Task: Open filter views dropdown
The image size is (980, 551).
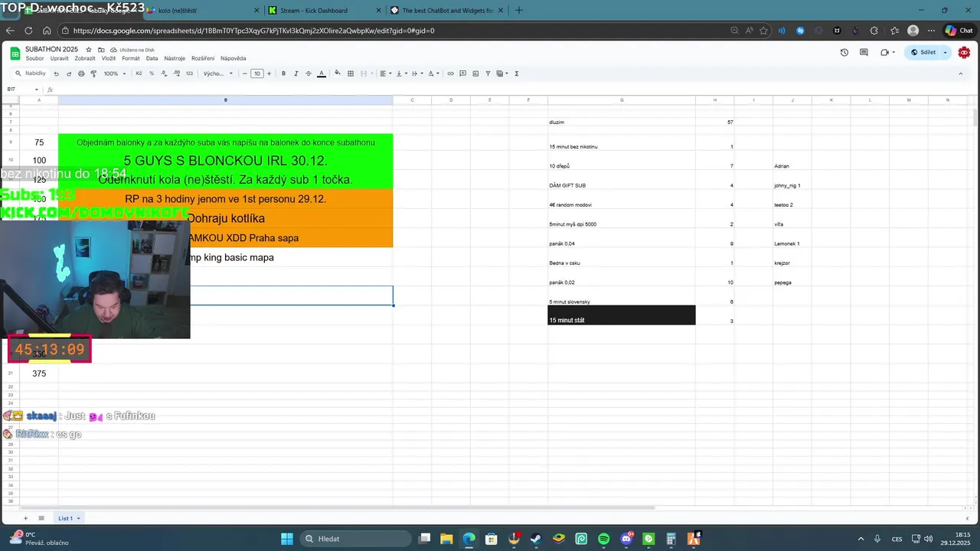Action: [502, 73]
